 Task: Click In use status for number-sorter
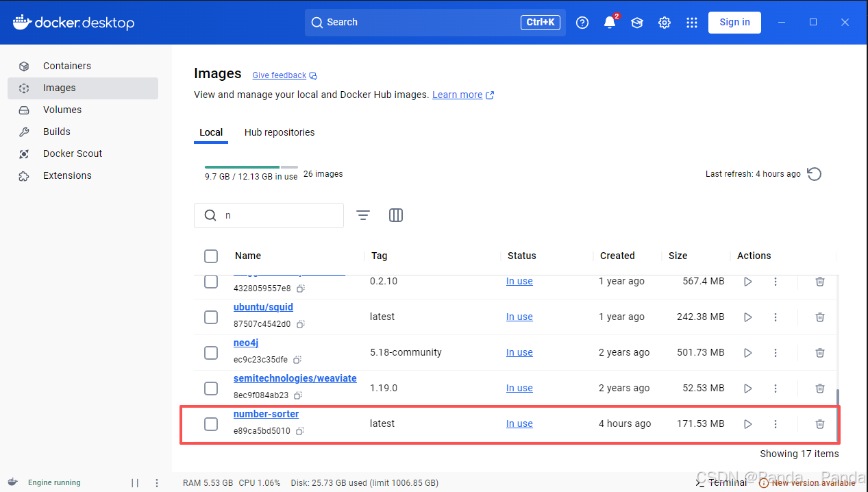519,424
